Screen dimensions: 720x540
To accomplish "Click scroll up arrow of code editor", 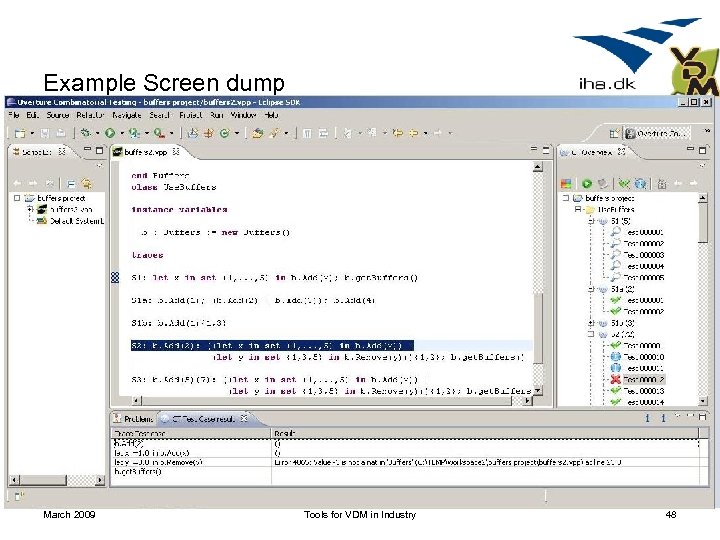I will [x=538, y=167].
